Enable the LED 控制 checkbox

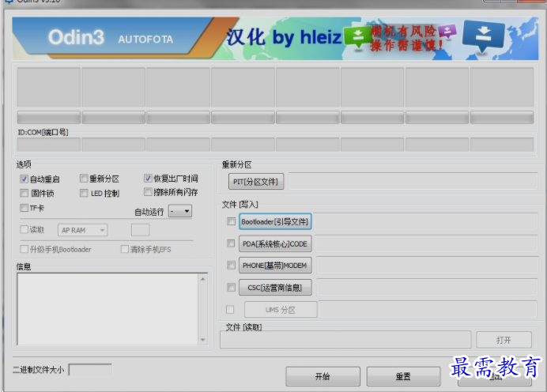[x=84, y=193]
